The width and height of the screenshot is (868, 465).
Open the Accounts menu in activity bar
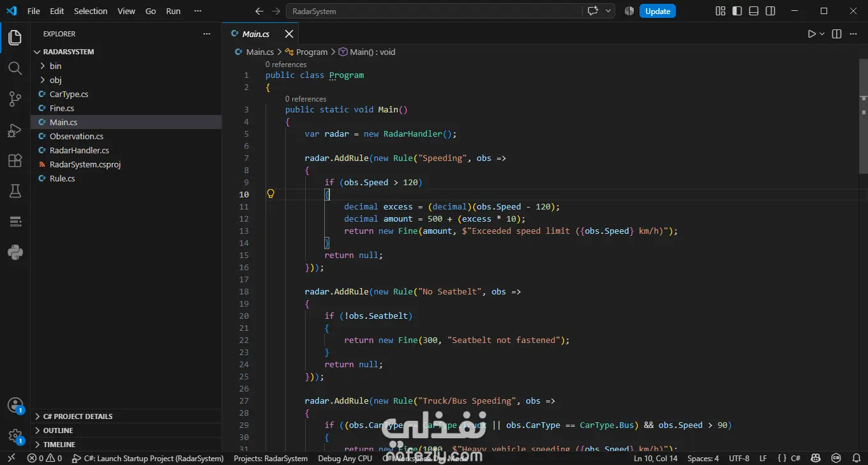[15, 406]
